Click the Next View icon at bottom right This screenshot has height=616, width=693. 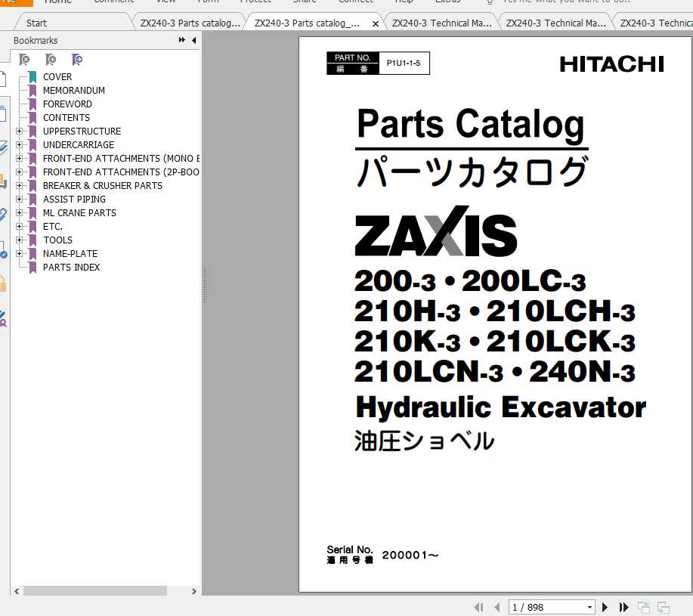pyautogui.click(x=664, y=607)
